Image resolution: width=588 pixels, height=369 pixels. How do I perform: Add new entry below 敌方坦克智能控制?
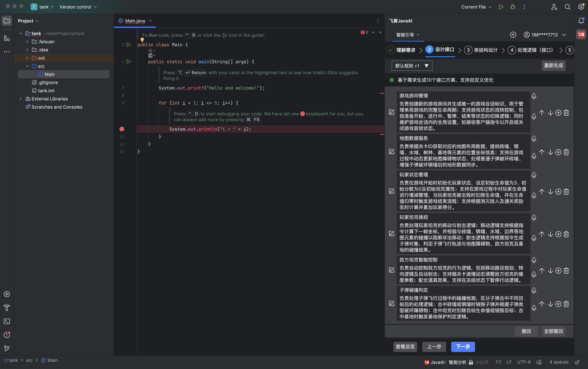pyautogui.click(x=558, y=271)
